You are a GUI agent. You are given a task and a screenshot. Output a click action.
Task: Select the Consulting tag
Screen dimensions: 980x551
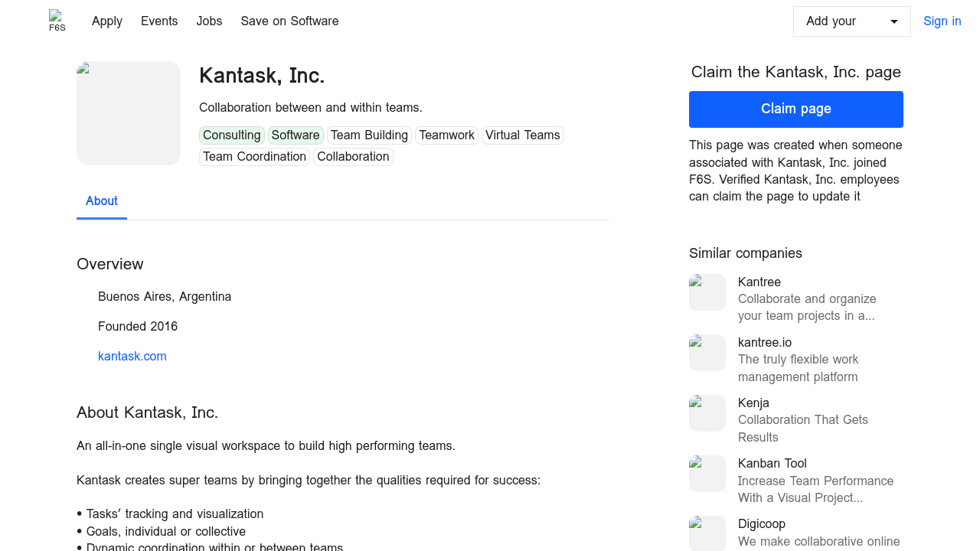[x=232, y=135]
